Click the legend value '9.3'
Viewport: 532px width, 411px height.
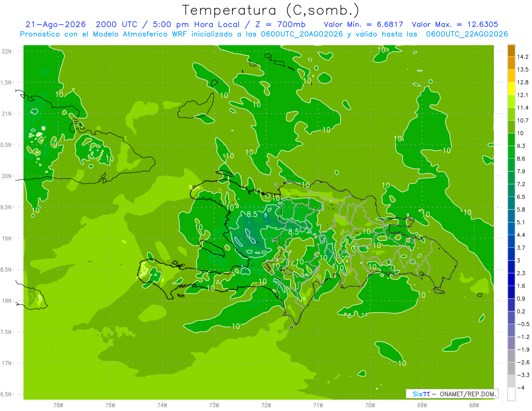(521, 146)
